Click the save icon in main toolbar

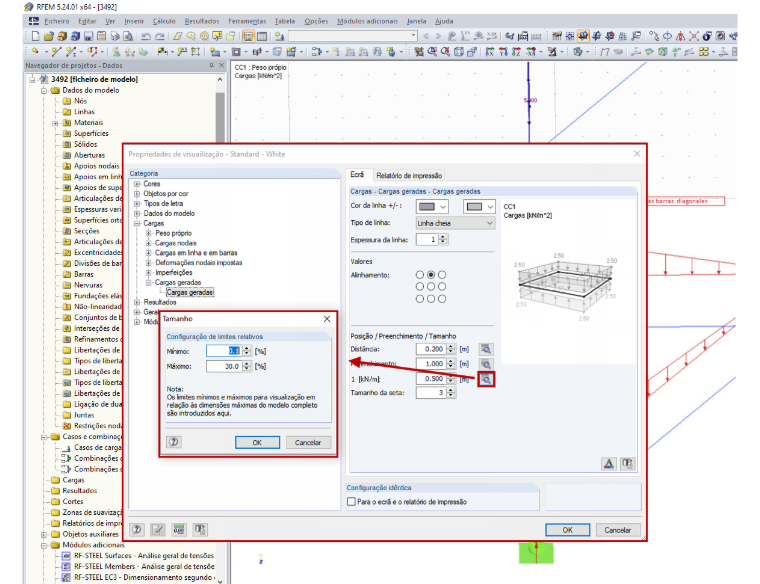(88, 36)
